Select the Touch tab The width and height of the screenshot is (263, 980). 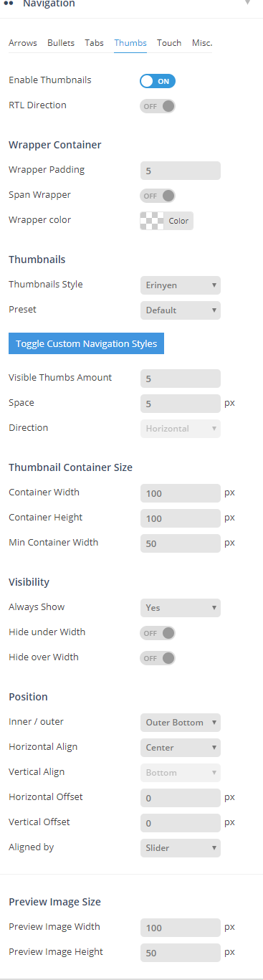[169, 43]
